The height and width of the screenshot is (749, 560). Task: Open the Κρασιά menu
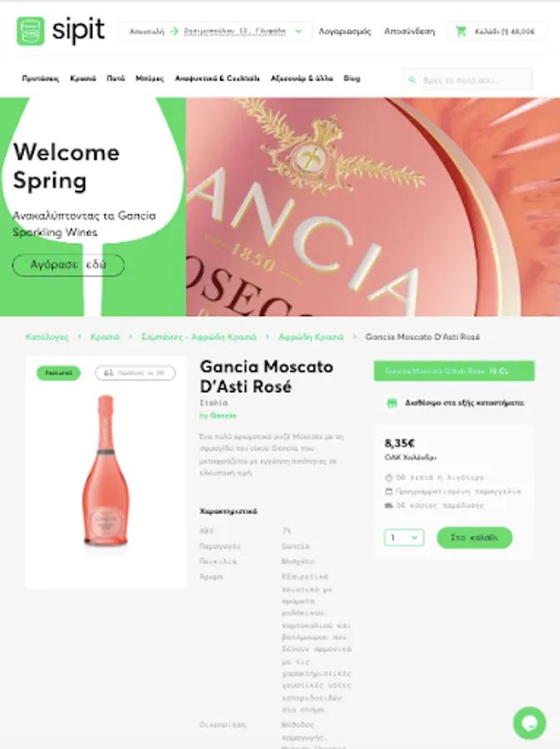83,78
